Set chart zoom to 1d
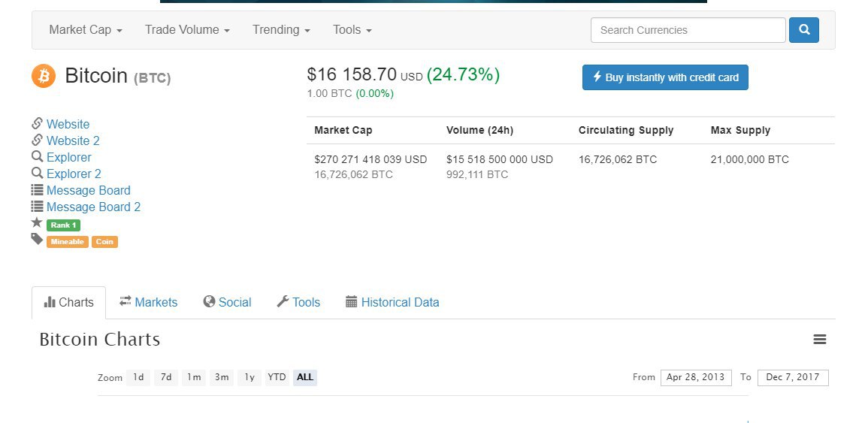The image size is (868, 423). [138, 378]
